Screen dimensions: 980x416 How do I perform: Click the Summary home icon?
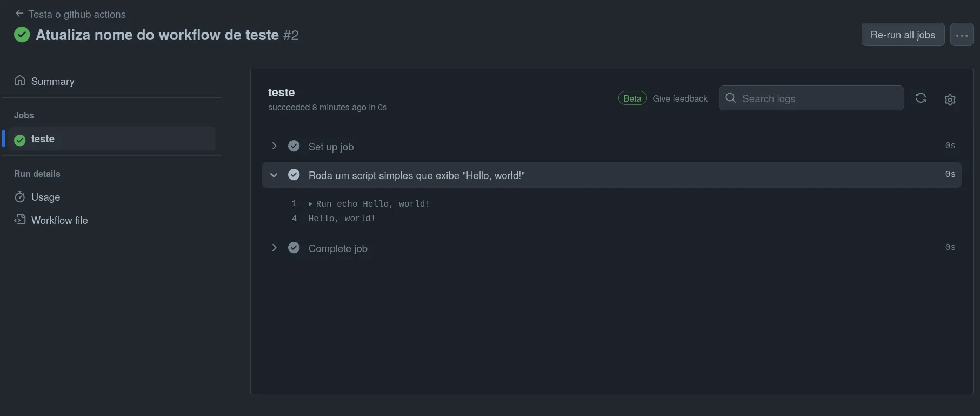[20, 81]
